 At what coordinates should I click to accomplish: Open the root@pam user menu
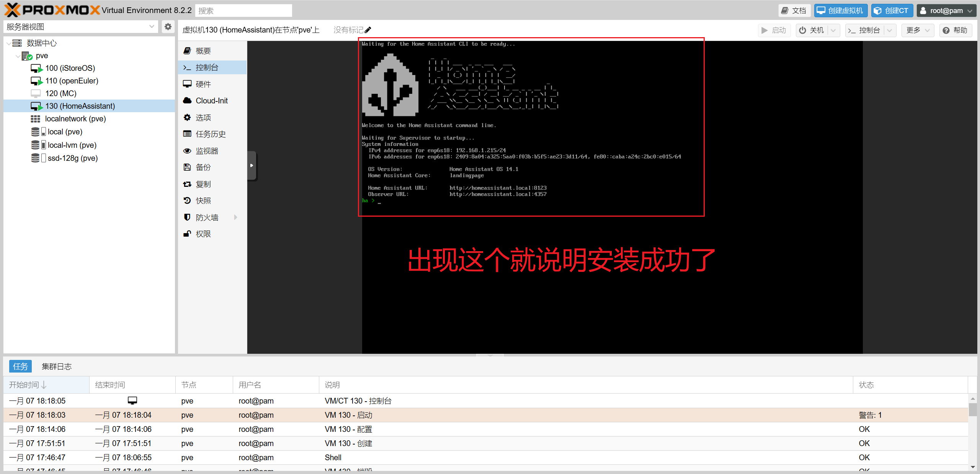[946, 11]
